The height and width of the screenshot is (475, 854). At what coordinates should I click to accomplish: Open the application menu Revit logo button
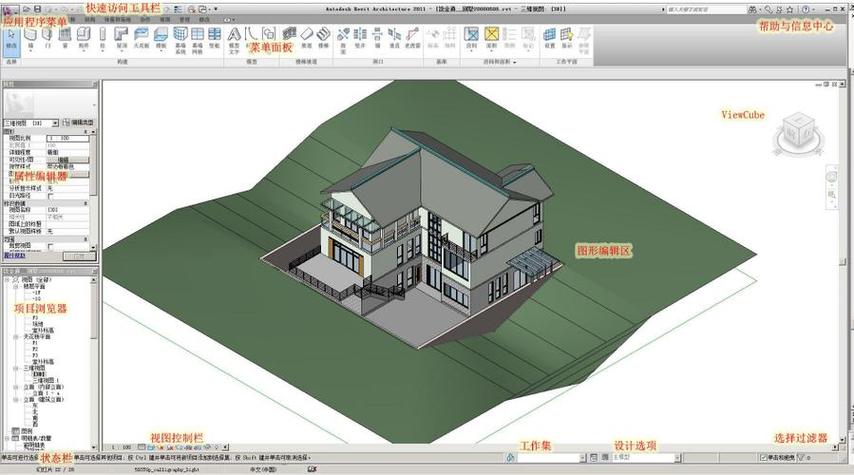(9, 8)
